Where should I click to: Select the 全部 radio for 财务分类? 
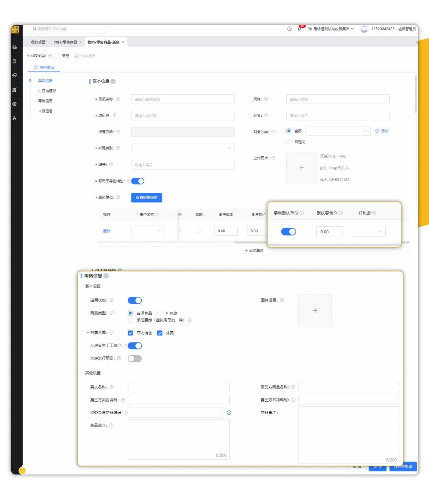289,131
